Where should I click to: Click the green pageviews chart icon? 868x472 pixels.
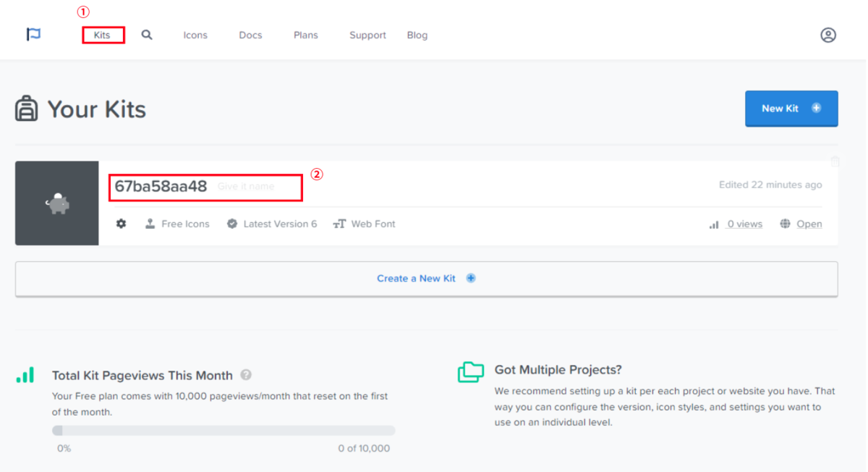coord(25,374)
